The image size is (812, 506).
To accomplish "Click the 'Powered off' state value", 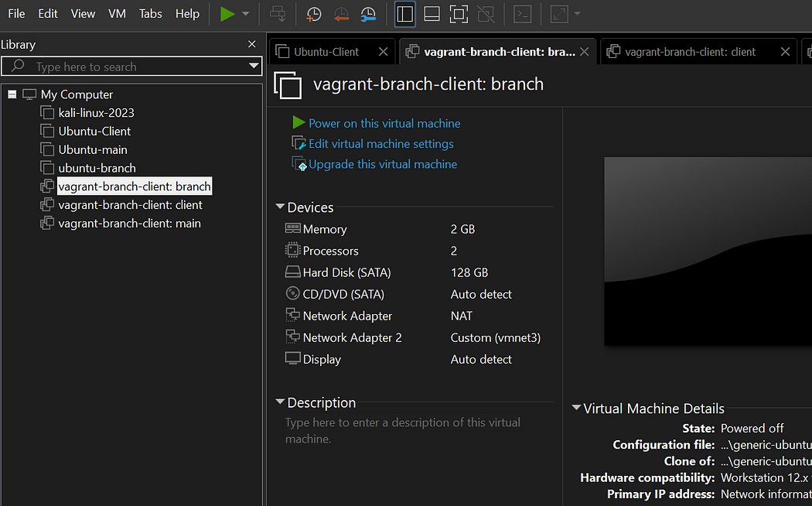I will click(752, 429).
